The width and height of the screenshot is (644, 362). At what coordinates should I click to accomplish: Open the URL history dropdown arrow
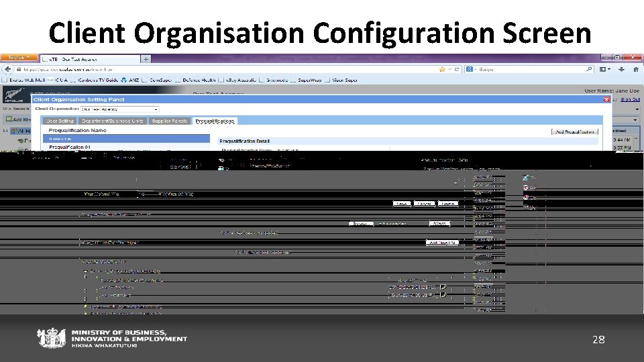449,69
